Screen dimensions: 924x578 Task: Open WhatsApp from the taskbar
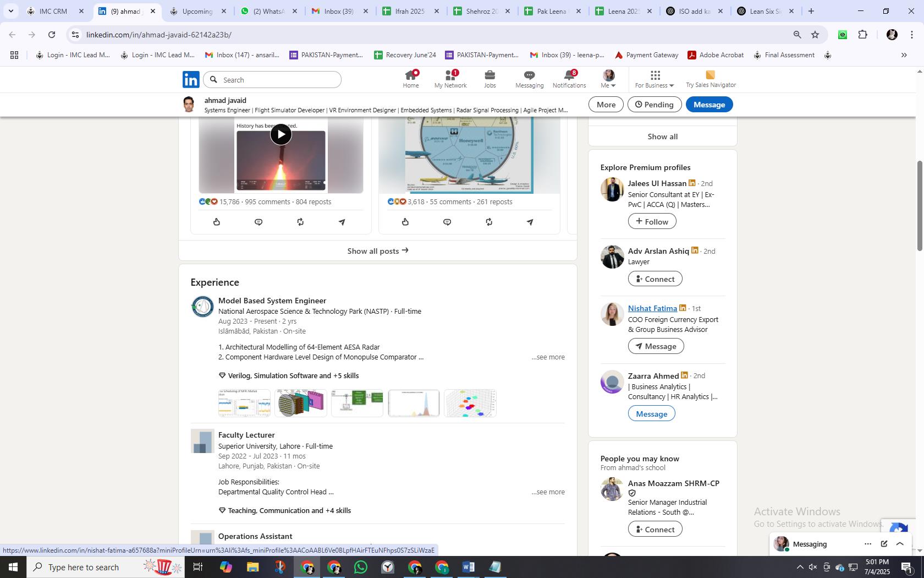click(x=361, y=567)
